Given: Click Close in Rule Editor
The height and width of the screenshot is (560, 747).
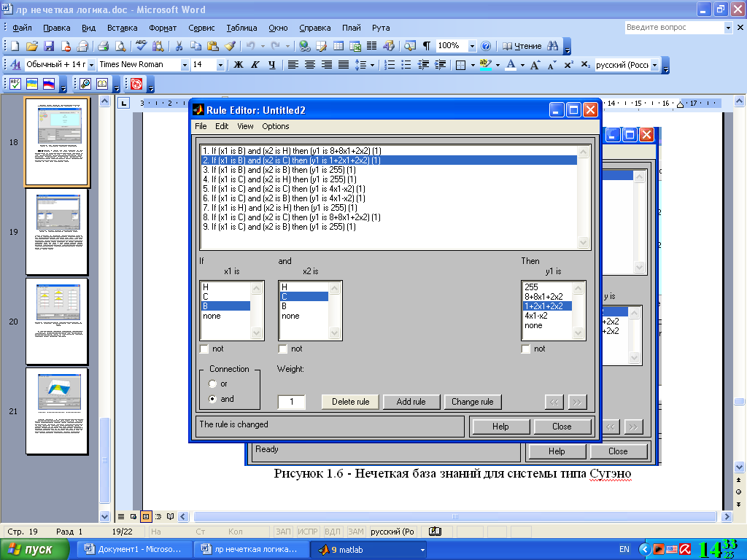Looking at the screenshot, I should (x=562, y=426).
